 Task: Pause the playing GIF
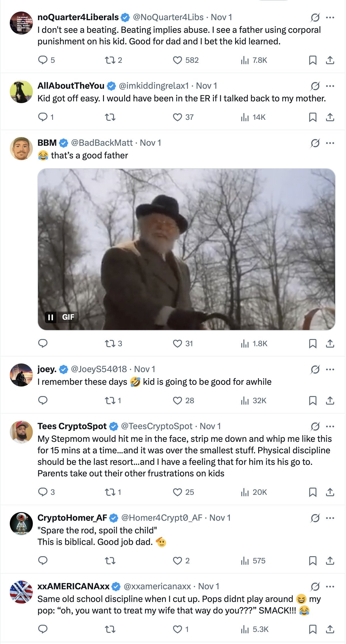tap(51, 317)
